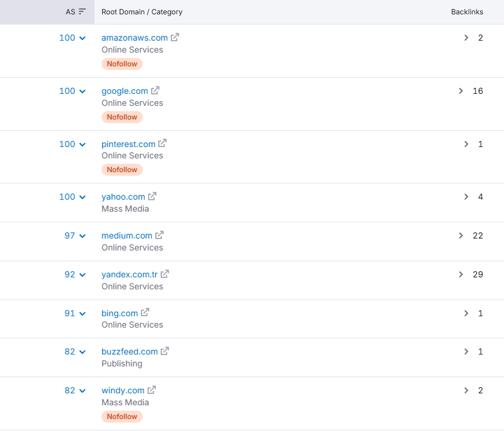Open the medium.com domain link

tap(127, 236)
